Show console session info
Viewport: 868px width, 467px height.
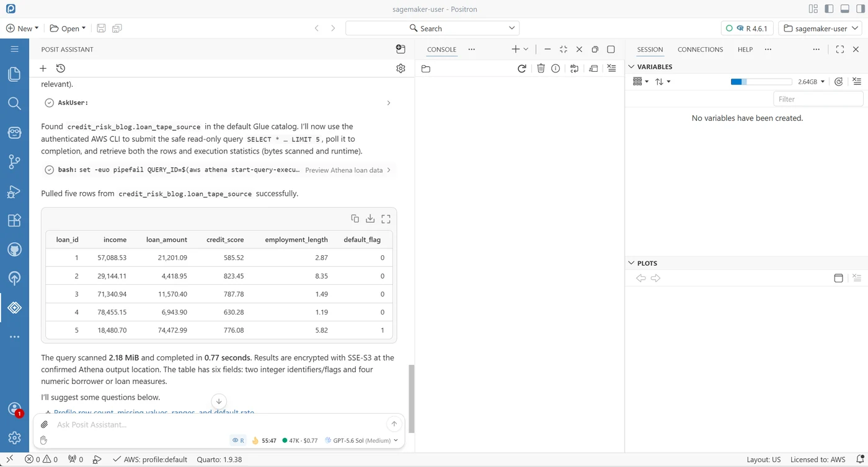pyautogui.click(x=556, y=69)
